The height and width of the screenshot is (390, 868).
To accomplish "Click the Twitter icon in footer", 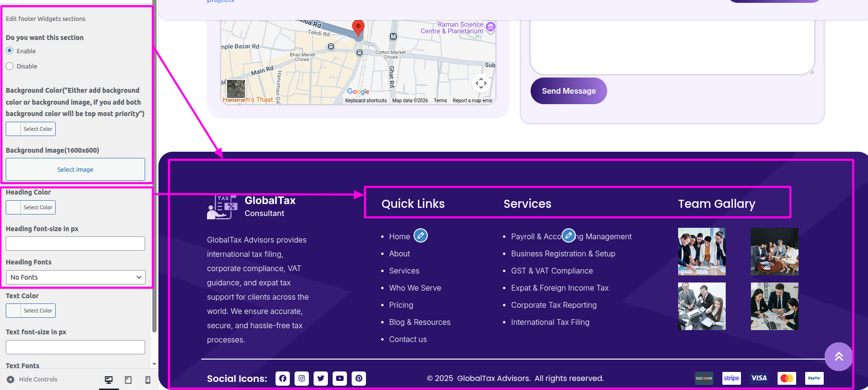I will coord(321,378).
